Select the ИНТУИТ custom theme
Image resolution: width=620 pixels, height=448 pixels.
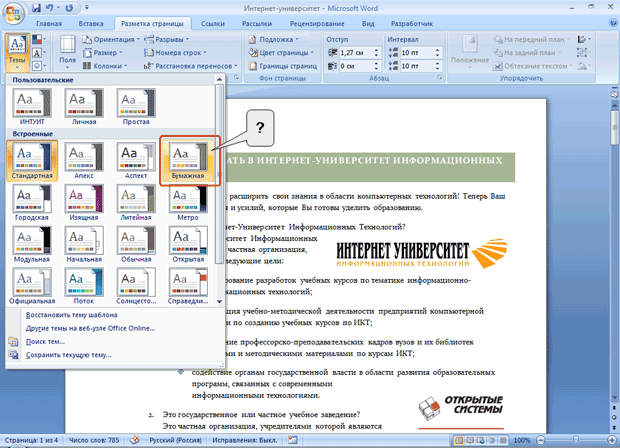click(x=32, y=107)
